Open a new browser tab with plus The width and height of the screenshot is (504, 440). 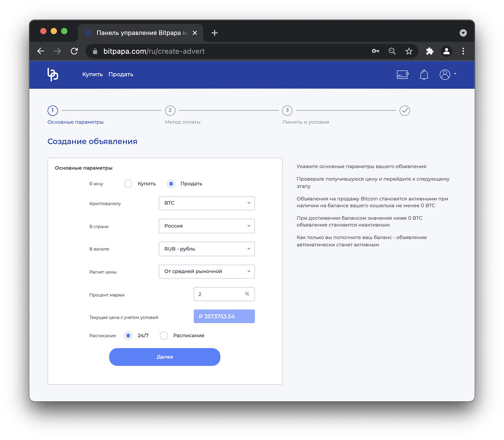[215, 33]
